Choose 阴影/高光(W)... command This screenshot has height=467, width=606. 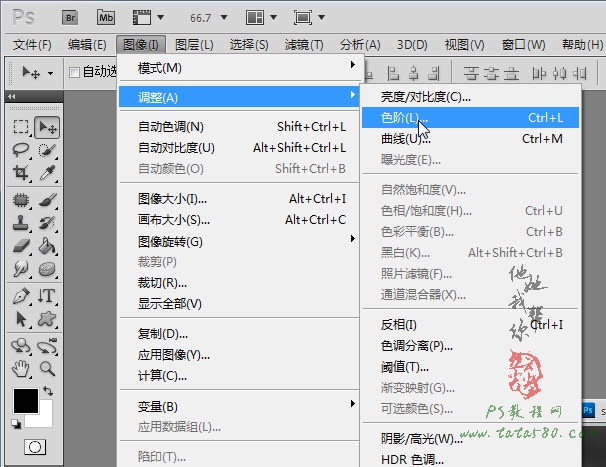click(x=470, y=438)
